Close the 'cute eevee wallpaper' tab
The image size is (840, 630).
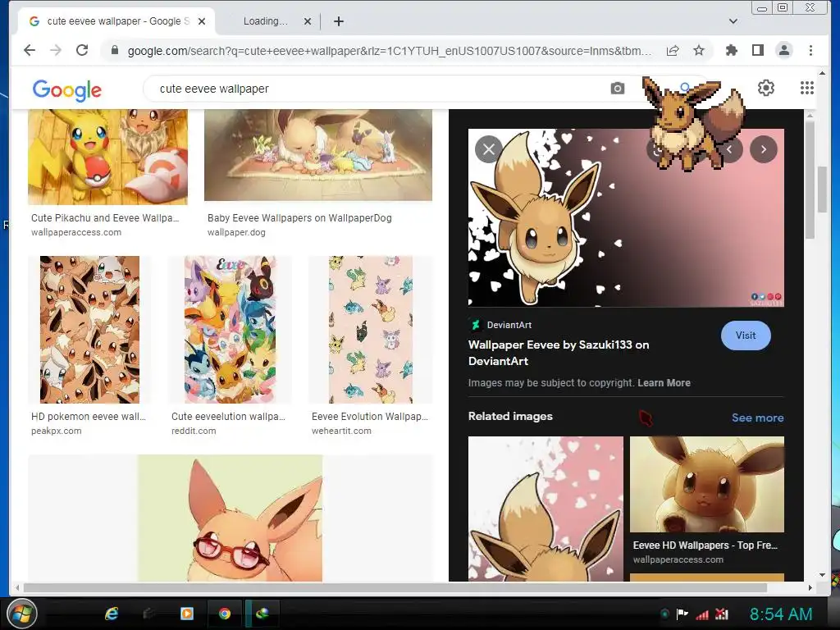click(x=202, y=21)
